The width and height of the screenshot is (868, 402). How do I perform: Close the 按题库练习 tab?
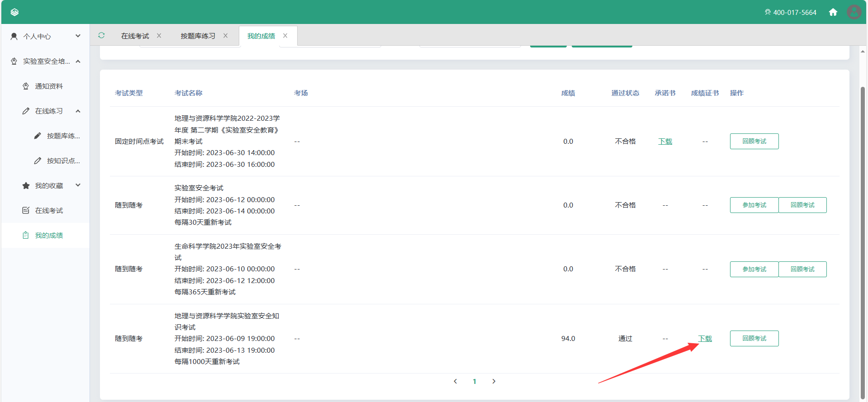pos(225,36)
